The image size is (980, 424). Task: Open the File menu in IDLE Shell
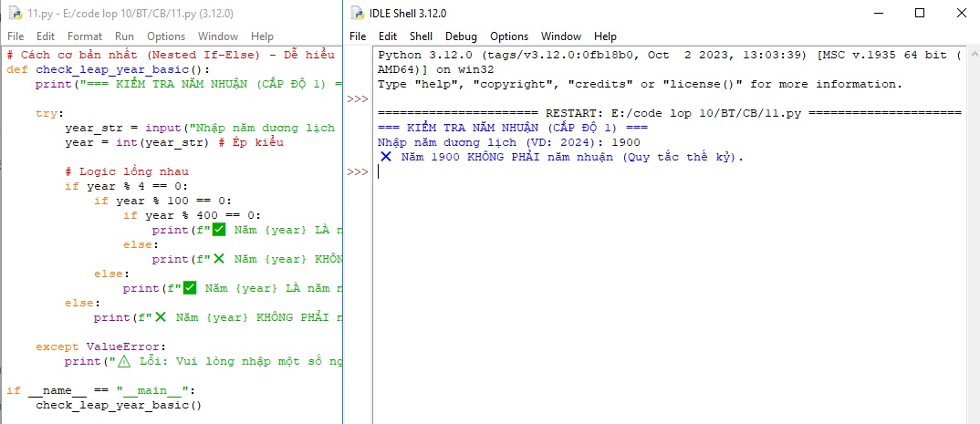coord(358,36)
